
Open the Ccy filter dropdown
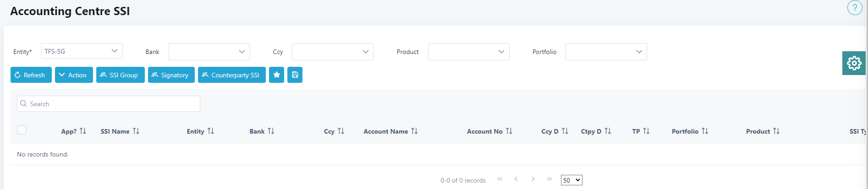332,52
